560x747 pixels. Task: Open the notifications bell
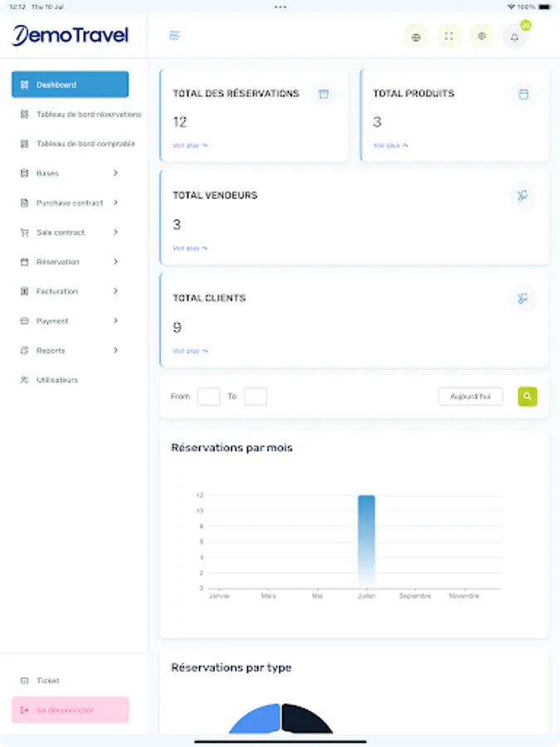pos(514,37)
